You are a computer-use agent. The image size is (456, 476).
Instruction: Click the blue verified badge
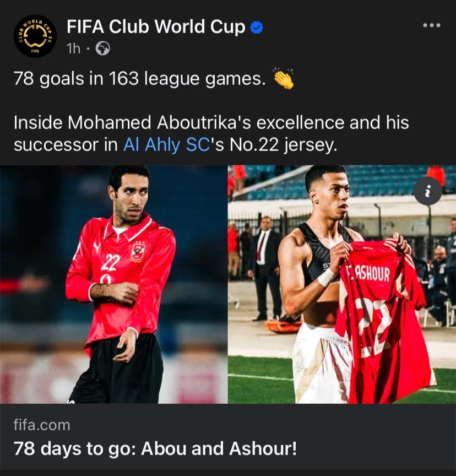tap(257, 28)
